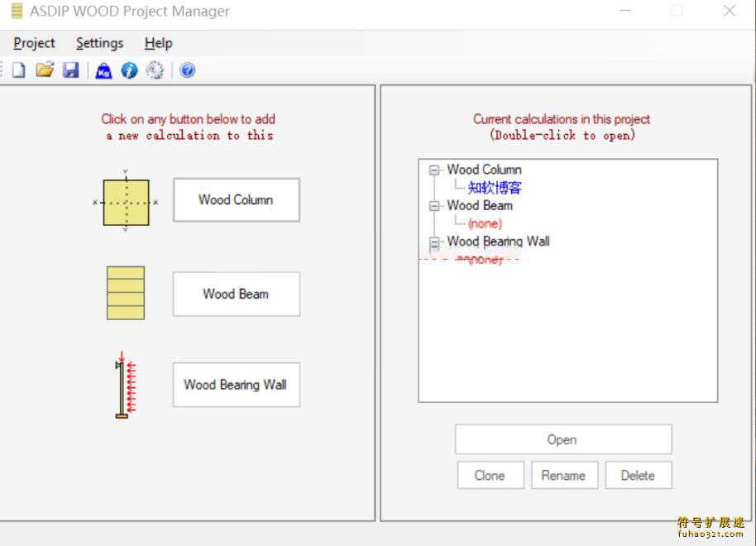
Task: Click the Clone button
Action: (490, 475)
